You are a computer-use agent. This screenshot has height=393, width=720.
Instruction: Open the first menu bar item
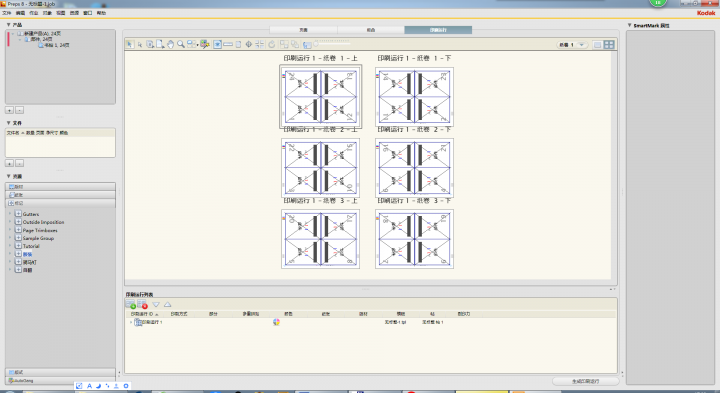tap(6, 13)
